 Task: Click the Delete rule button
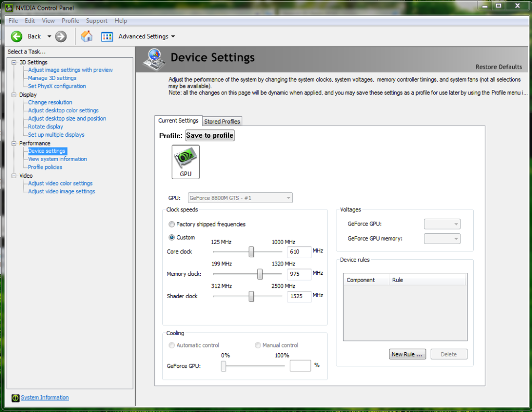[449, 354]
